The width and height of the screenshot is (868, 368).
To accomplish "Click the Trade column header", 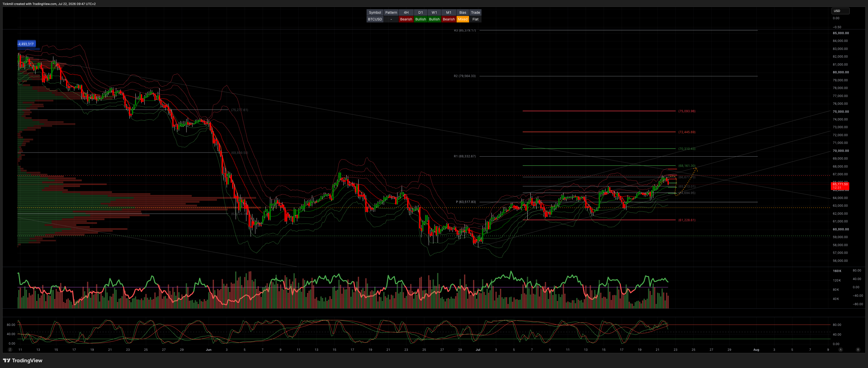I will 476,12.
